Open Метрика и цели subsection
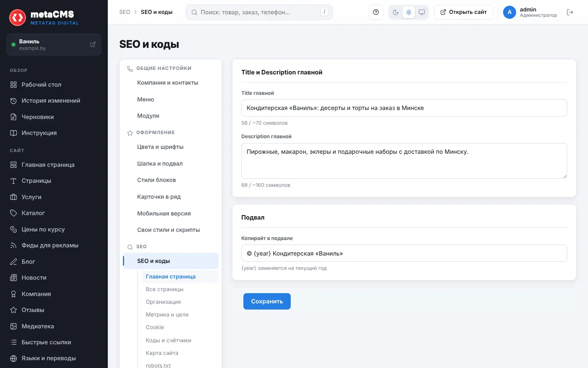 (x=180, y=314)
